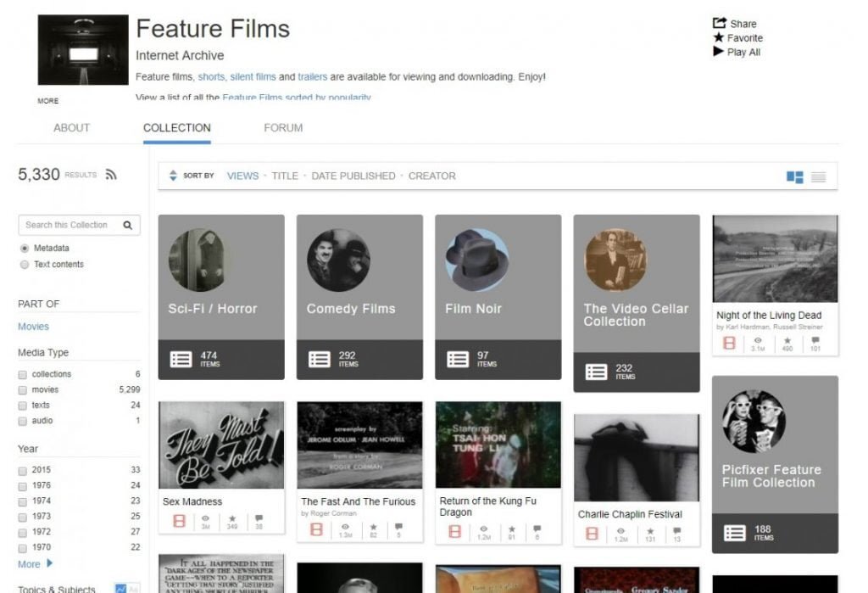Check the 2015 year filter checkbox
Image resolution: width=868 pixels, height=593 pixels.
(23, 471)
